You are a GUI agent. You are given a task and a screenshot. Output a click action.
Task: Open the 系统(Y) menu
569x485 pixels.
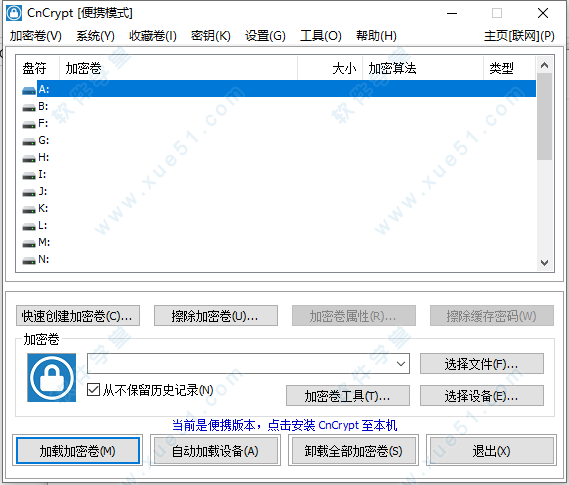pyautogui.click(x=95, y=36)
